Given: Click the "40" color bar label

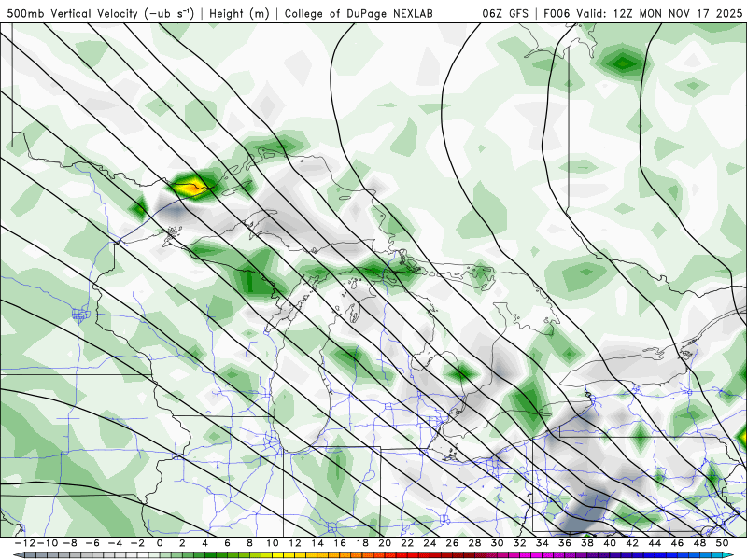Looking at the screenshot, I should (610, 543).
